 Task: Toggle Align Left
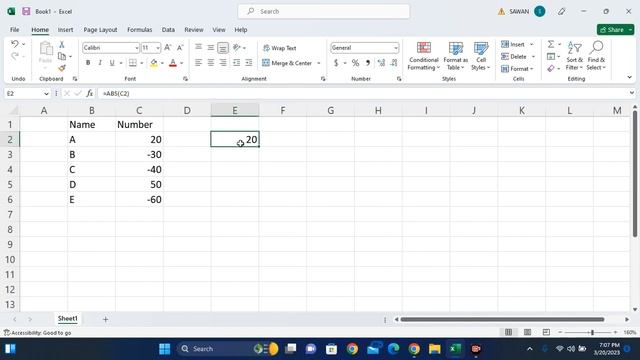click(198, 63)
